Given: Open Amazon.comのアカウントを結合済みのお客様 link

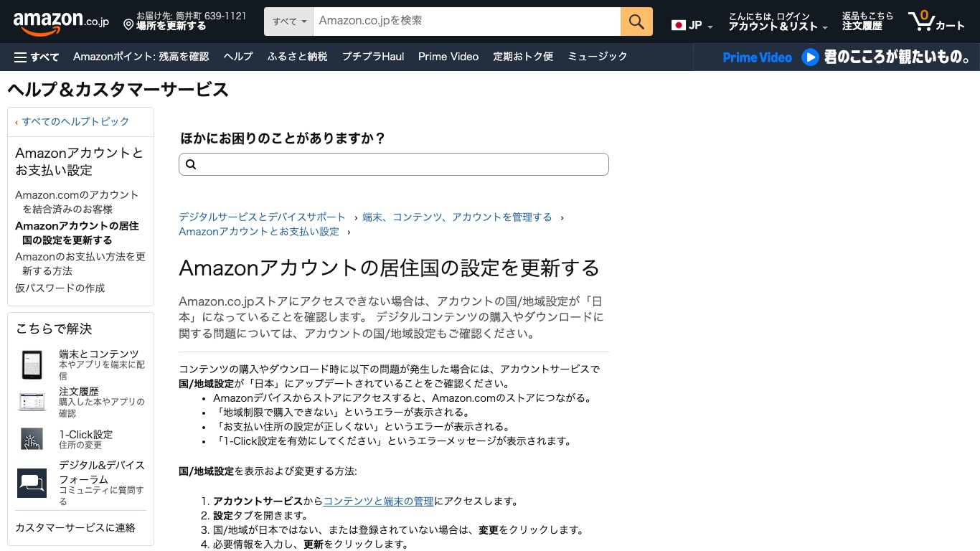Looking at the screenshot, I should tap(77, 202).
